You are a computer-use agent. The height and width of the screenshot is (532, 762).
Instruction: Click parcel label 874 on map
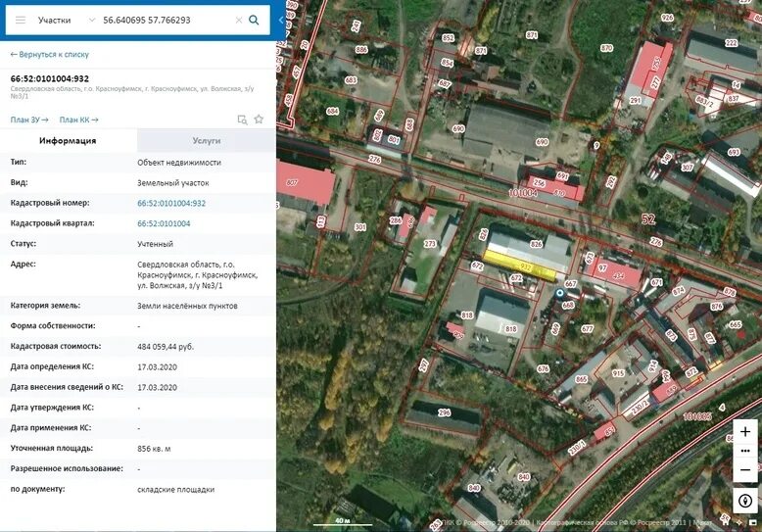click(x=678, y=291)
